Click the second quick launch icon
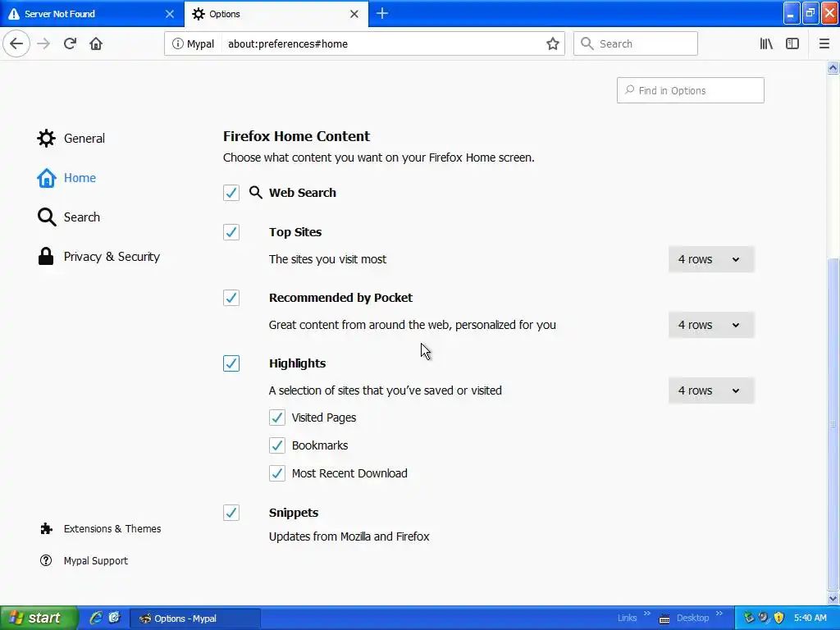The height and width of the screenshot is (630, 840). [114, 618]
